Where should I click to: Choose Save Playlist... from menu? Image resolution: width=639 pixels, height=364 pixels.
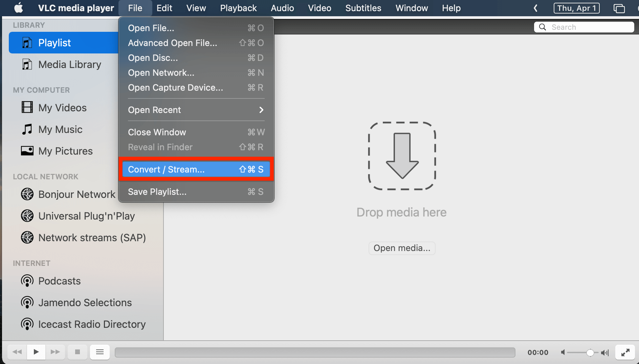pos(196,192)
